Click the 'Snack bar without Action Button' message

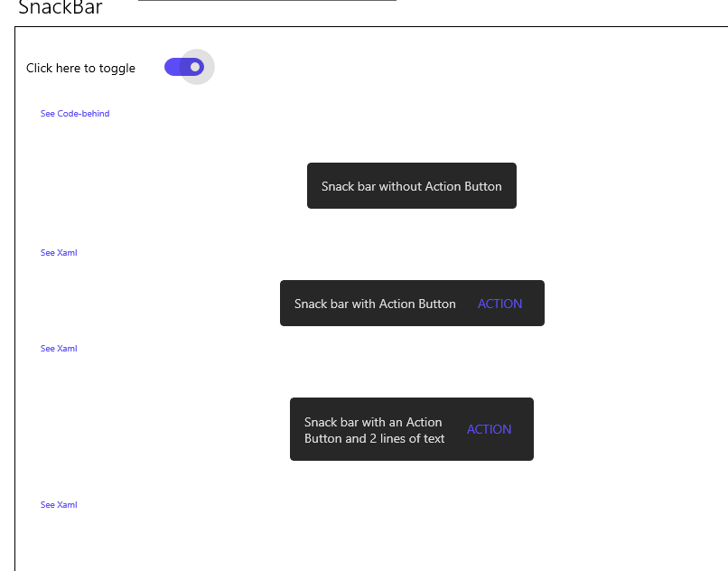coord(411,185)
